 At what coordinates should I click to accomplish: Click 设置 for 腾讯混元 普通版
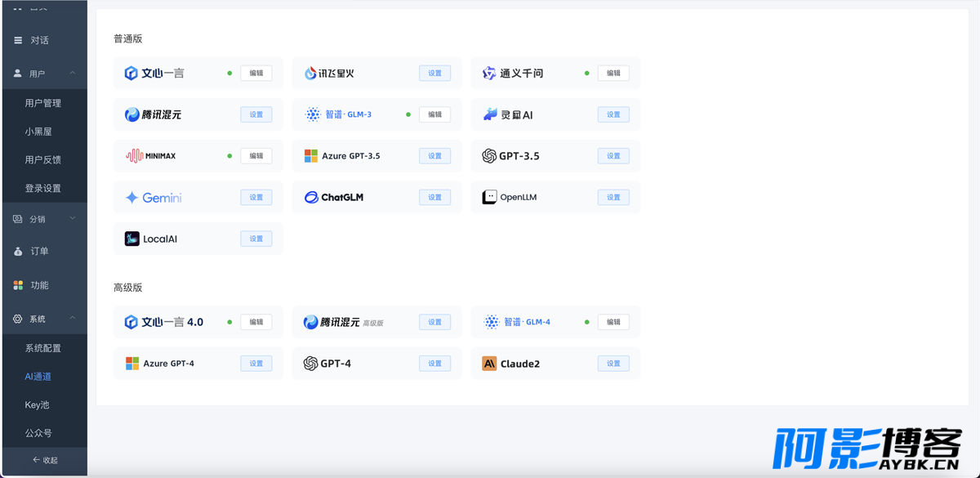tap(256, 115)
